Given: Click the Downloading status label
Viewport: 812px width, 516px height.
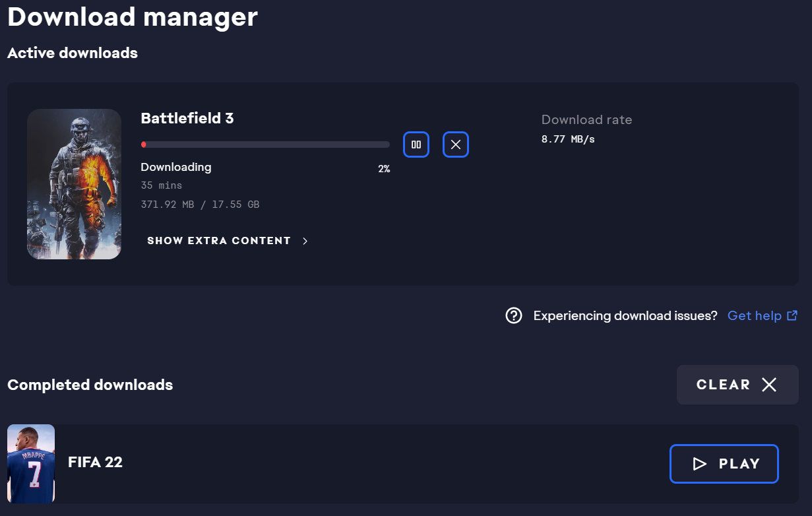Looking at the screenshot, I should [176, 167].
